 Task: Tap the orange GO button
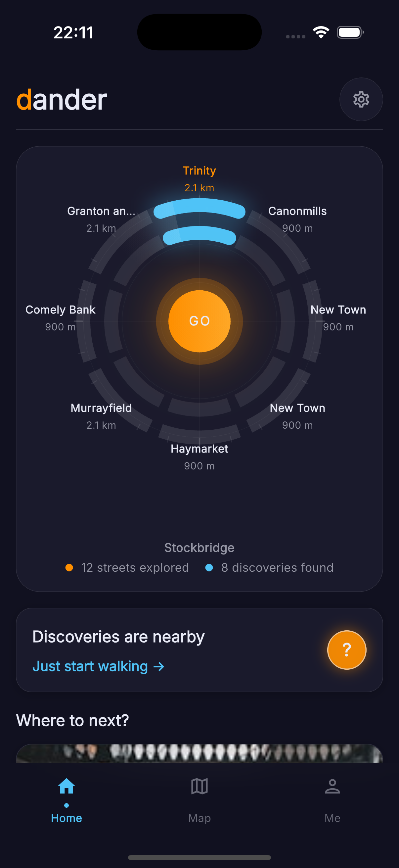pyautogui.click(x=199, y=321)
